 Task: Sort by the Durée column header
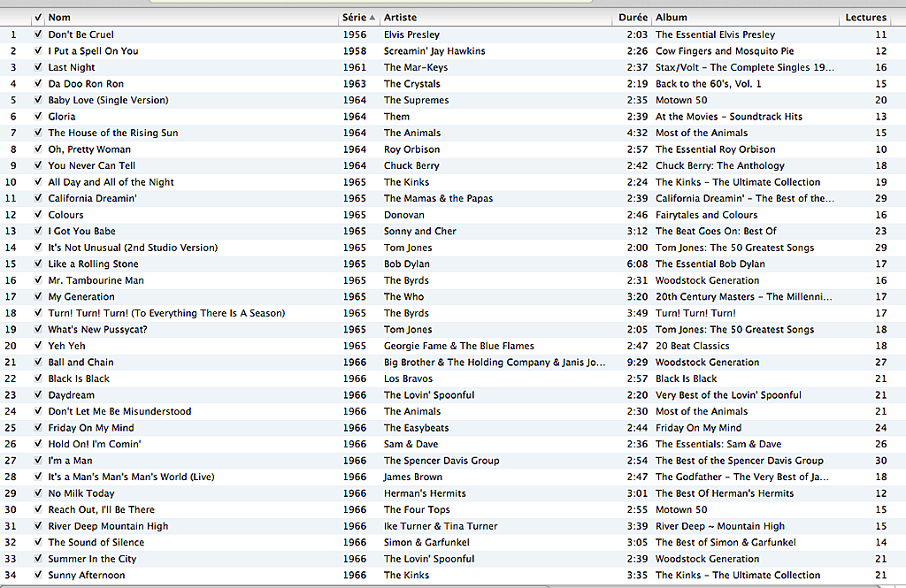tap(633, 18)
